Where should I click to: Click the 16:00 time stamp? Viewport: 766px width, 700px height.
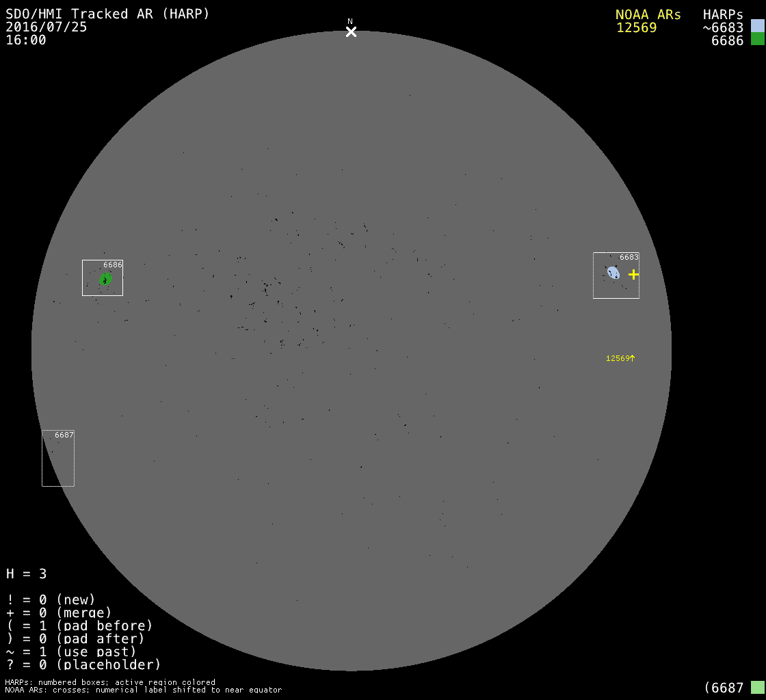[26, 40]
